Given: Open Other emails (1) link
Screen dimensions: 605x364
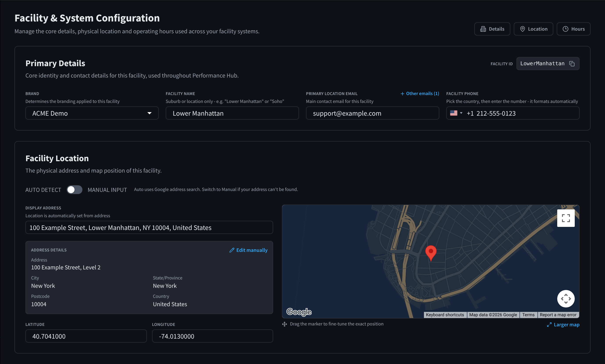Looking at the screenshot, I should (420, 94).
